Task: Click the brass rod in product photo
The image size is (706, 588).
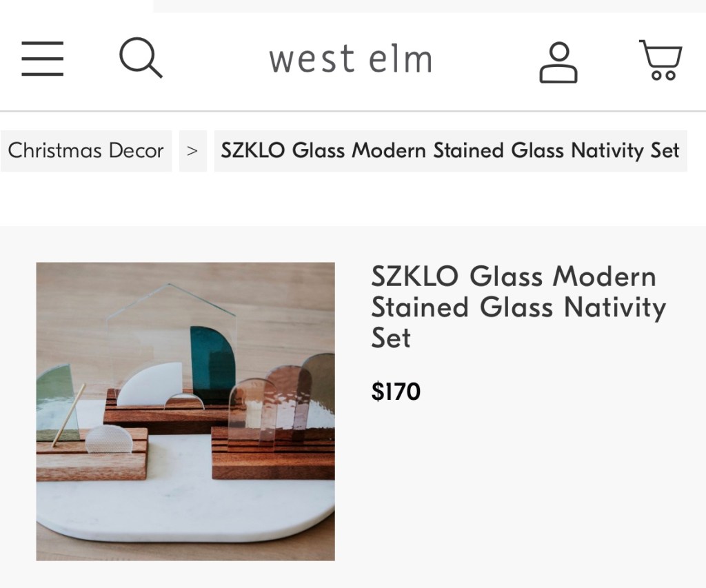Action: [69, 415]
